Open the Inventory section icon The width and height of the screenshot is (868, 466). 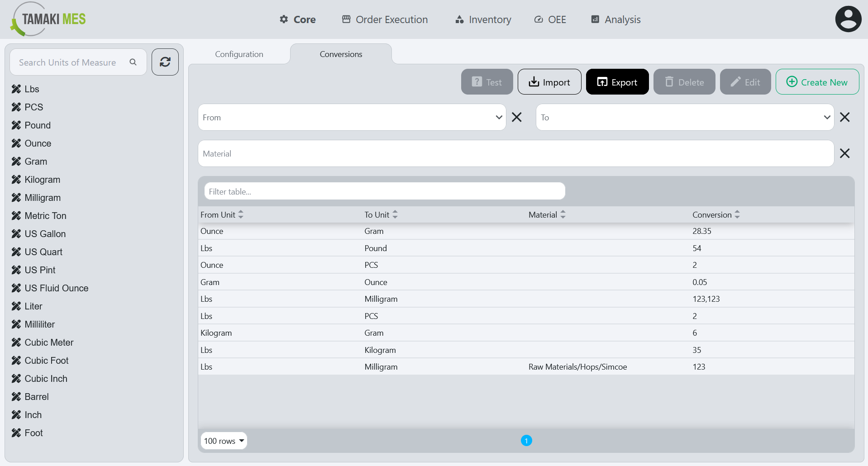click(458, 19)
